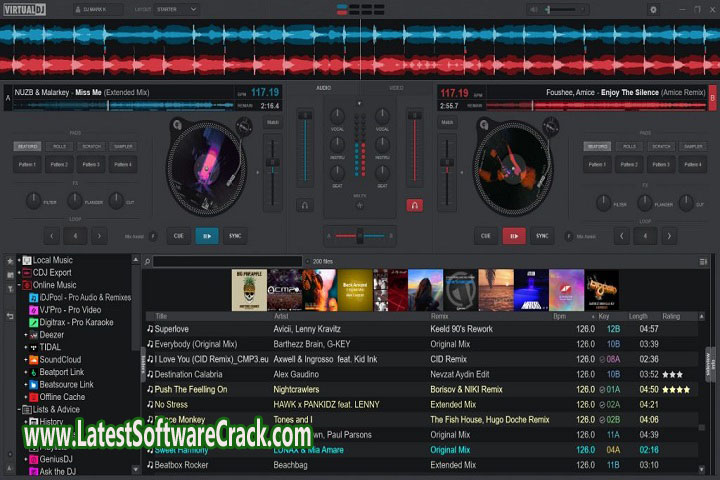Select the Superlove track row

click(422, 329)
